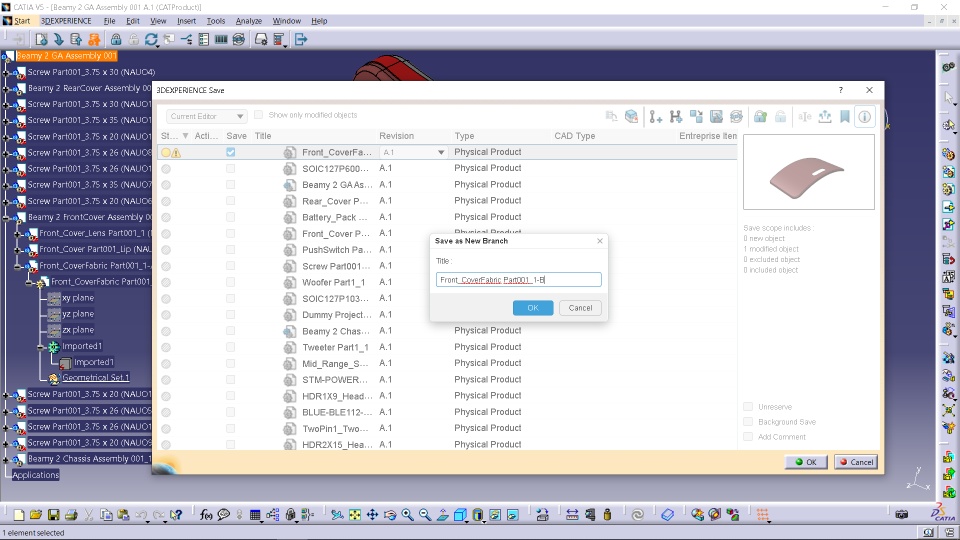Click the blue cube view mode icon
Image resolution: width=960 pixels, height=540 pixels.
(x=460, y=515)
